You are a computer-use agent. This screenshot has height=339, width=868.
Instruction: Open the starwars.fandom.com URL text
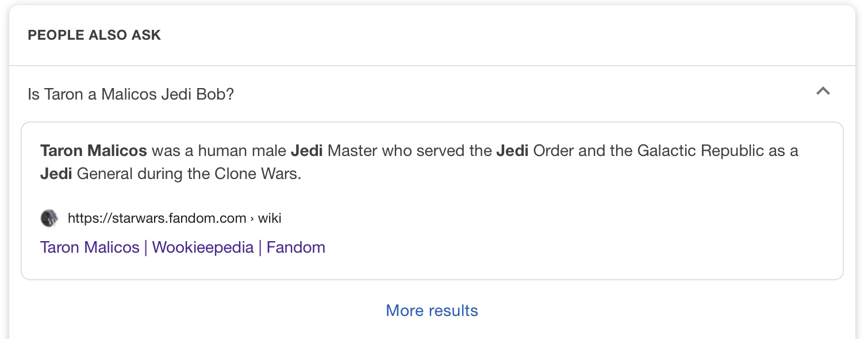coord(157,218)
